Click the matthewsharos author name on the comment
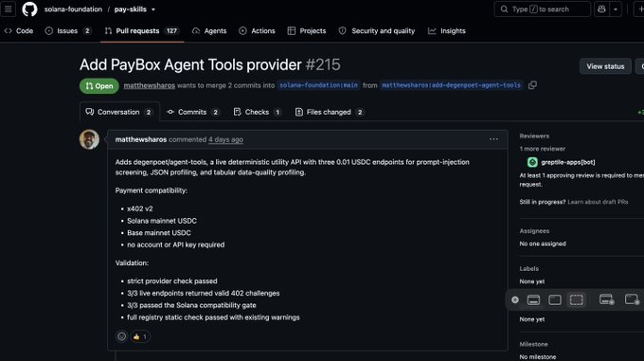This screenshot has width=644, height=361. pyautogui.click(x=141, y=139)
